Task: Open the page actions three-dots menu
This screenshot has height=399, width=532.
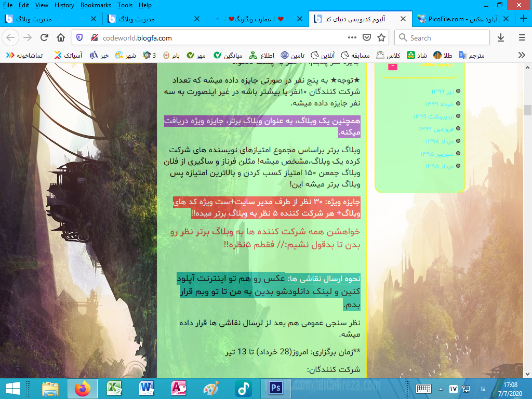Action: pyautogui.click(x=352, y=38)
